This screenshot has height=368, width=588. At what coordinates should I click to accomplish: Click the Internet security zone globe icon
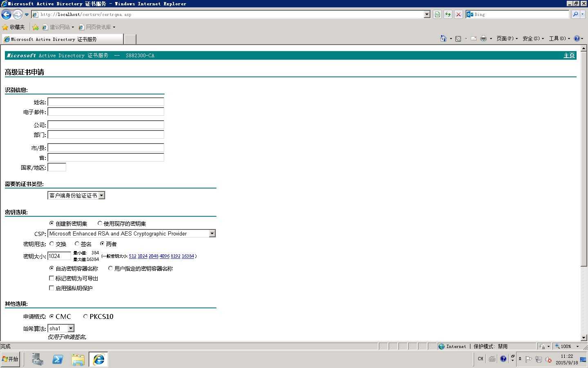pos(441,346)
